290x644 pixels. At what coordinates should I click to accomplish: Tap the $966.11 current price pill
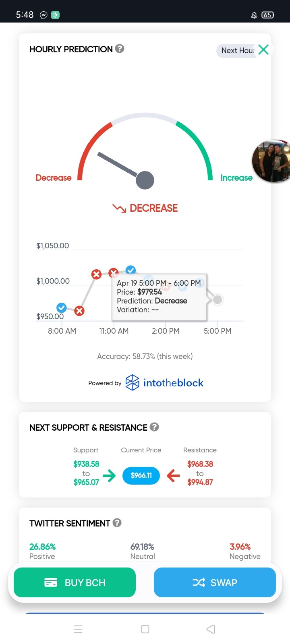pyautogui.click(x=141, y=475)
